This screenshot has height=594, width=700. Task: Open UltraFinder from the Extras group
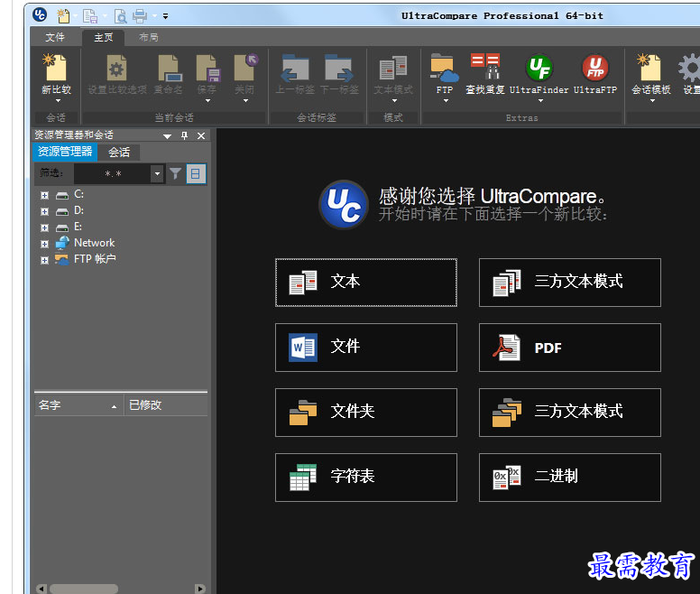[x=539, y=68]
